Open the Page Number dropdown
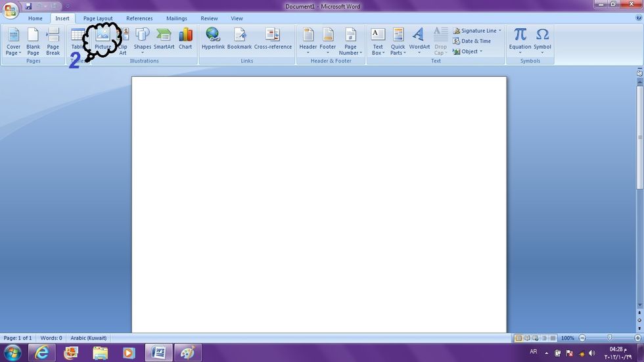The height and width of the screenshot is (362, 644). [x=351, y=41]
